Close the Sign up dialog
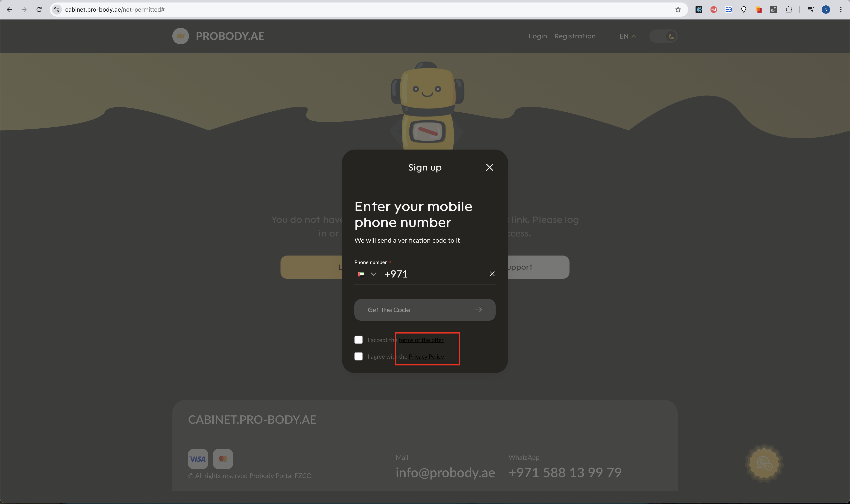 489,167
